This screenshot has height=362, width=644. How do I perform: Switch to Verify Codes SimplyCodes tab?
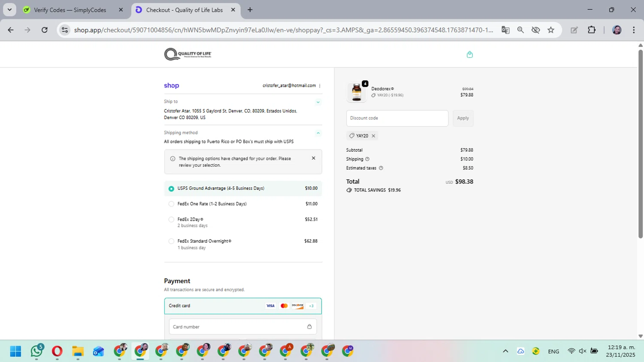70,10
